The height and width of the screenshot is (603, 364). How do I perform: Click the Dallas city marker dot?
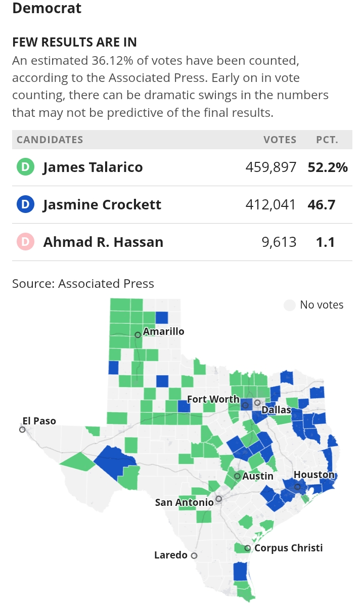[257, 403]
